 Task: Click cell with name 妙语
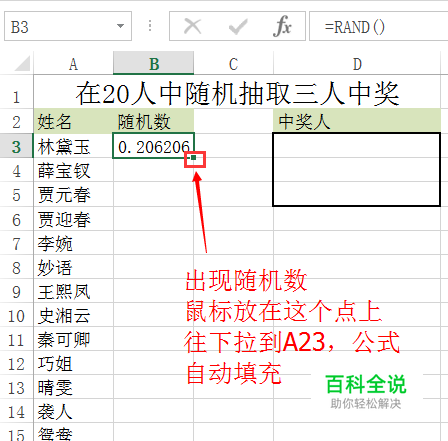(73, 267)
